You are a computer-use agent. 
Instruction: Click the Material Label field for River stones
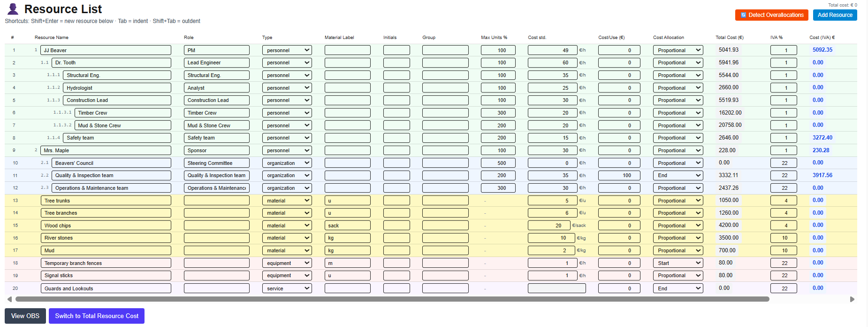click(x=347, y=238)
